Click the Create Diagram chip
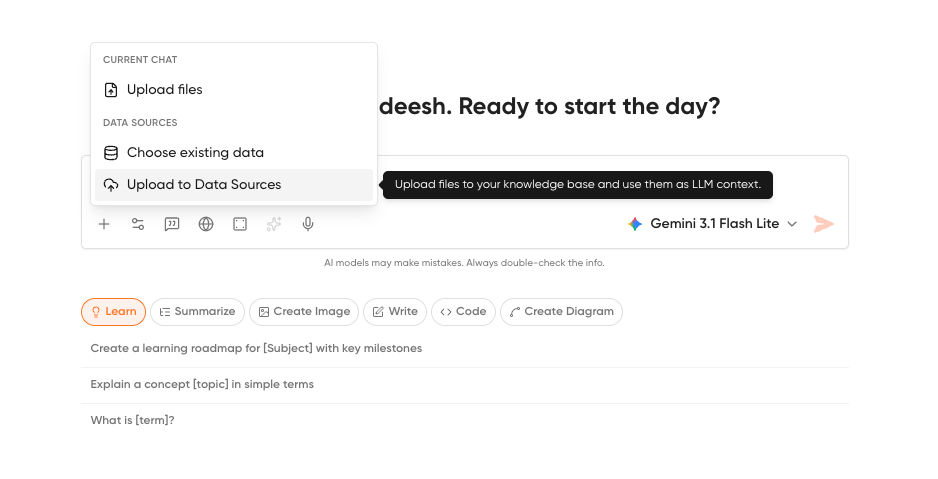This screenshot has width=938, height=479. pos(561,312)
